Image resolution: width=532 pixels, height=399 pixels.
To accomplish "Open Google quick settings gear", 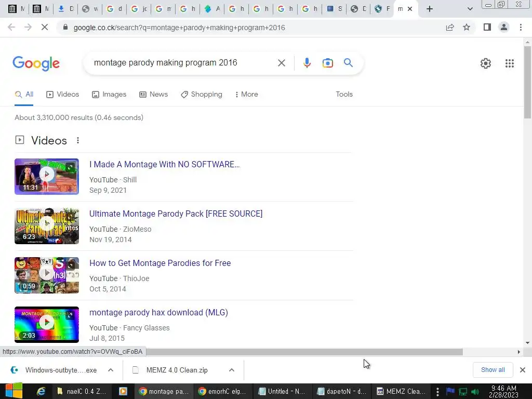I will [x=486, y=63].
